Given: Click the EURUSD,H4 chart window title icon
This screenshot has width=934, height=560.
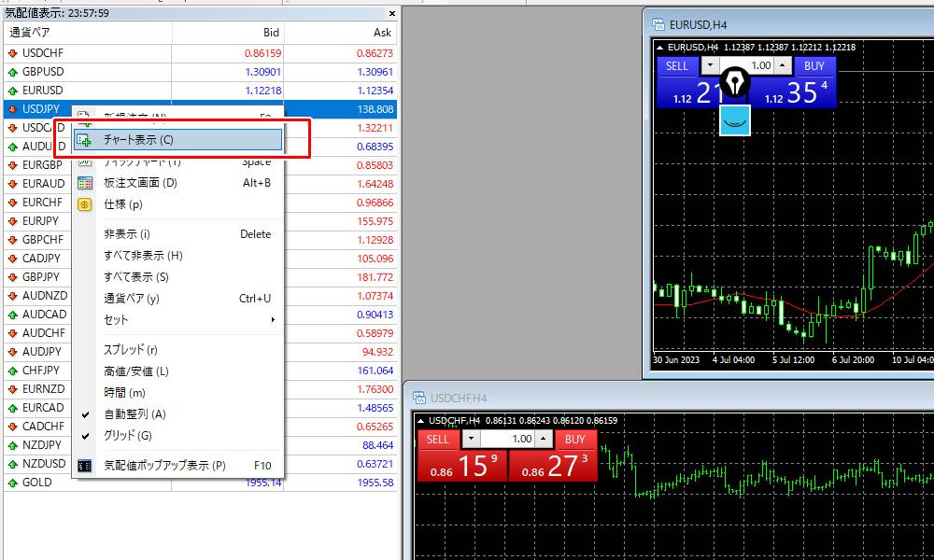Looking at the screenshot, I should click(x=658, y=24).
